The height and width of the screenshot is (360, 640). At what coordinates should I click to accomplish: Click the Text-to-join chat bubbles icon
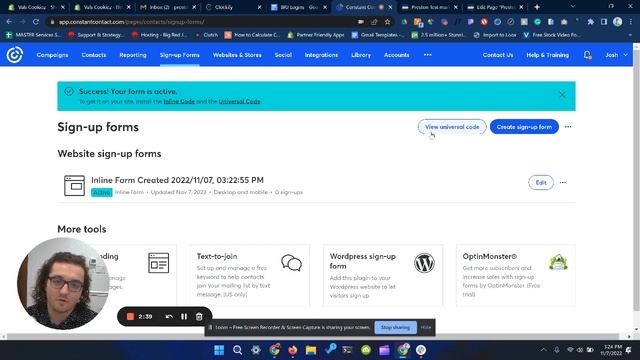pos(291,263)
